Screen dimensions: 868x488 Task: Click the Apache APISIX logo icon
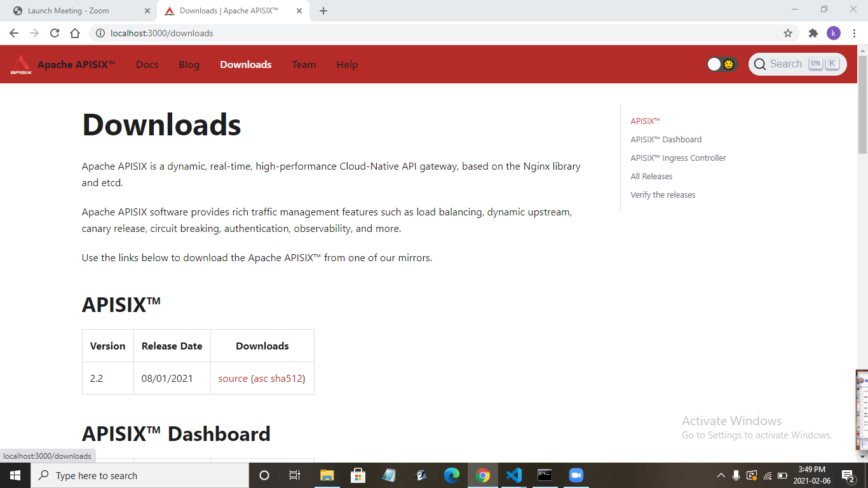[x=20, y=64]
